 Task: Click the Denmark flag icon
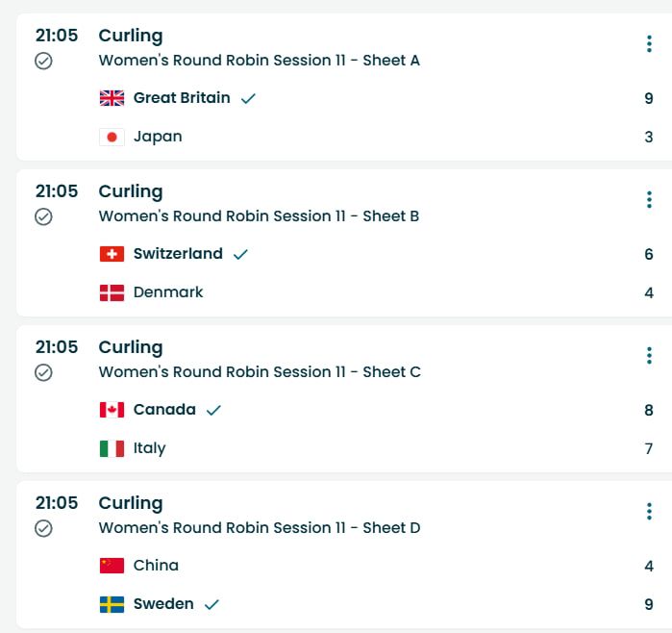pos(112,292)
